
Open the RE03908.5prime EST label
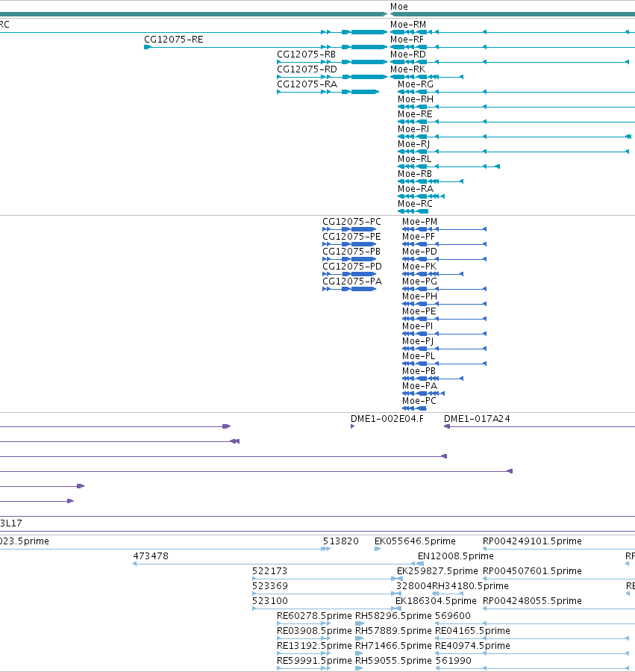pyautogui.click(x=314, y=631)
